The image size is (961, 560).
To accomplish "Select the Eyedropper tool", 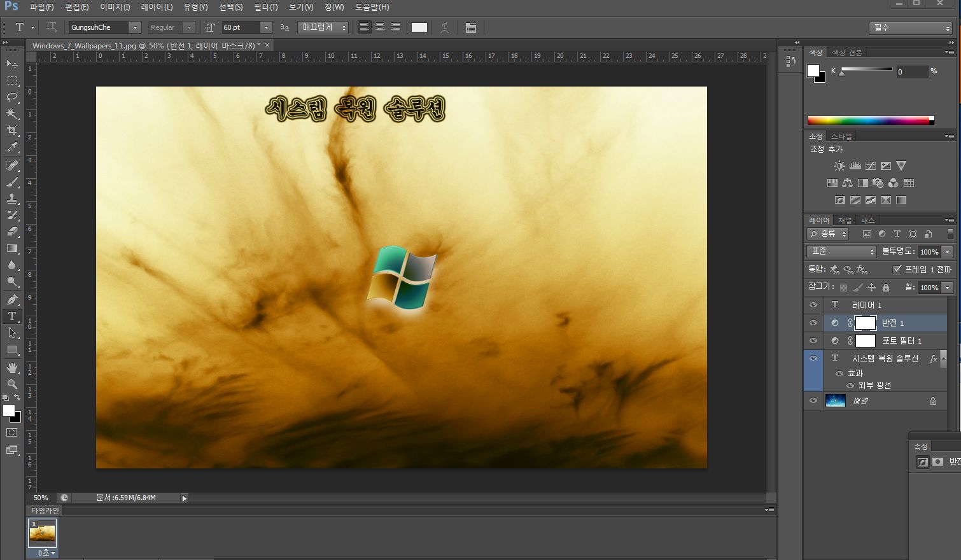I will point(12,147).
